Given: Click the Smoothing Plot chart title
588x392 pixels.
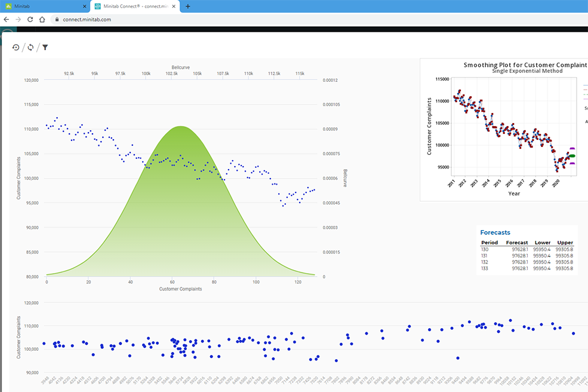Looking at the screenshot, I should pyautogui.click(x=525, y=65).
